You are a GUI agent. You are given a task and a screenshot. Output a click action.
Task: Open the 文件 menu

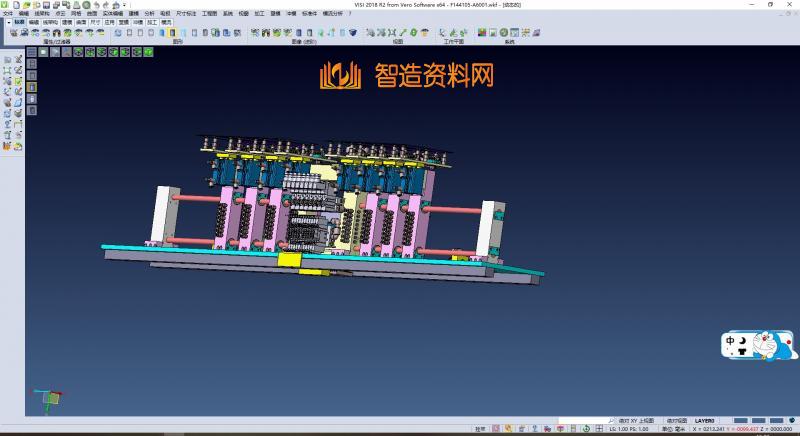coord(8,13)
